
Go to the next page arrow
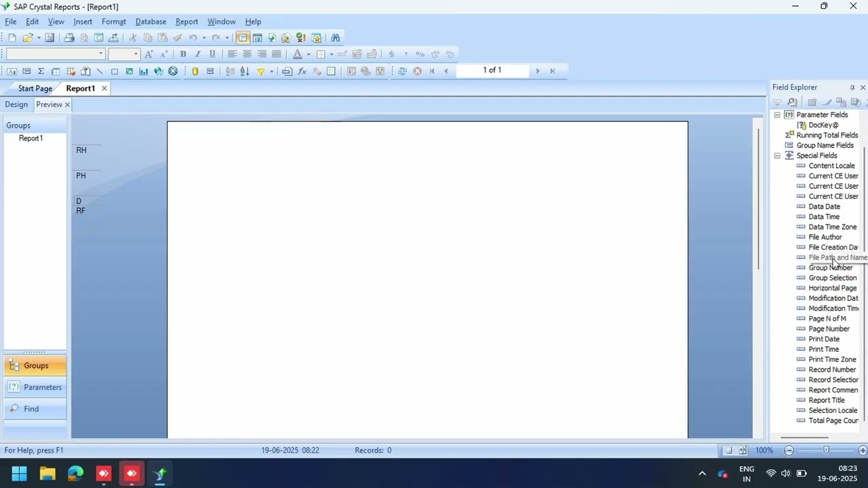coord(538,70)
